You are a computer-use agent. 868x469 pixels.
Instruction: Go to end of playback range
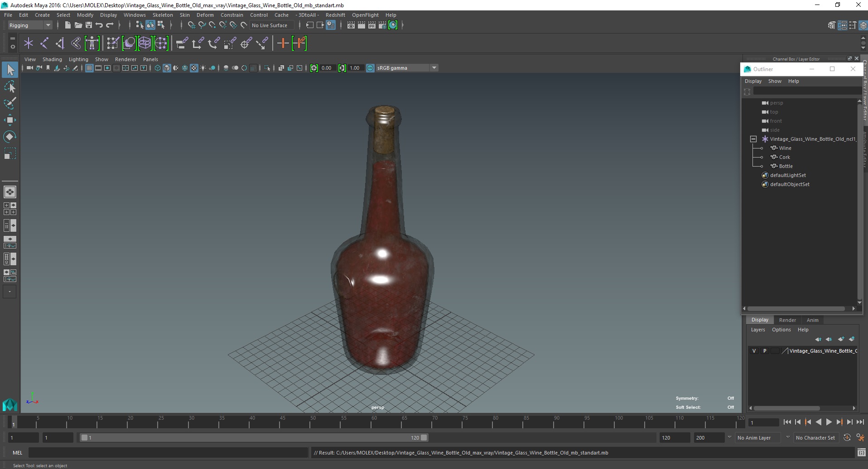[x=860, y=422]
